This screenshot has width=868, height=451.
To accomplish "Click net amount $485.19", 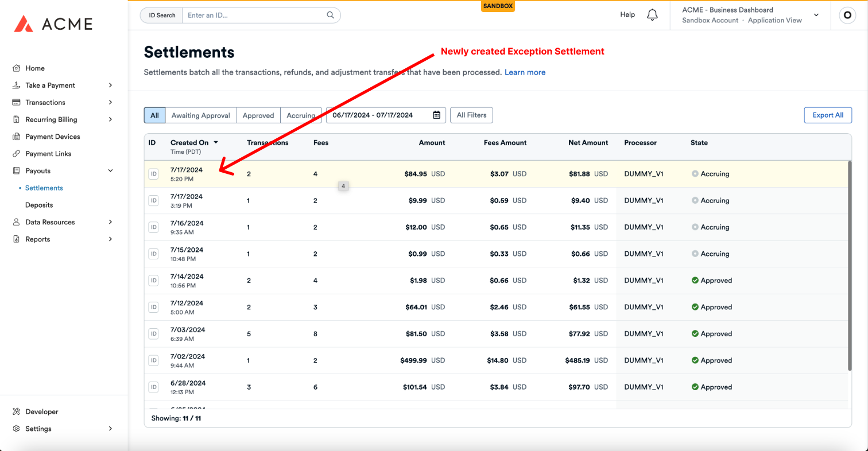I will pos(578,360).
